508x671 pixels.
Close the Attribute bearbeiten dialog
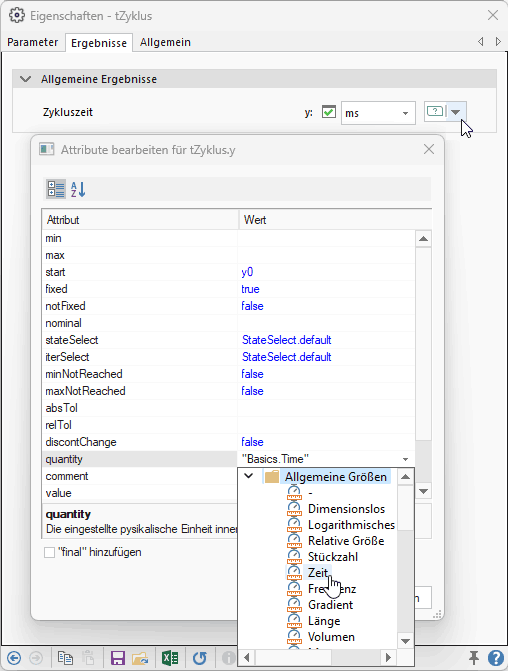[x=429, y=149]
